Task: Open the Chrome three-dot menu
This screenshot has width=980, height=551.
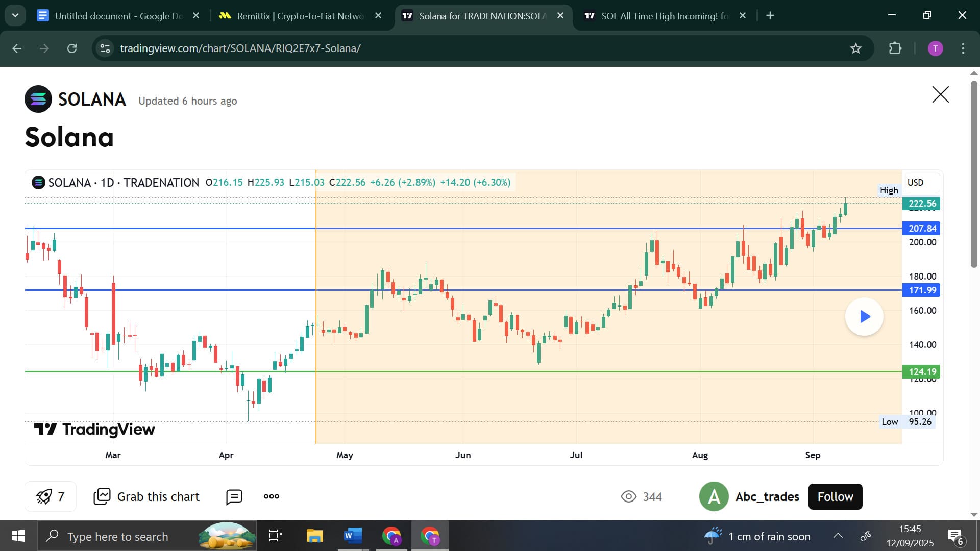Action: click(963, 48)
